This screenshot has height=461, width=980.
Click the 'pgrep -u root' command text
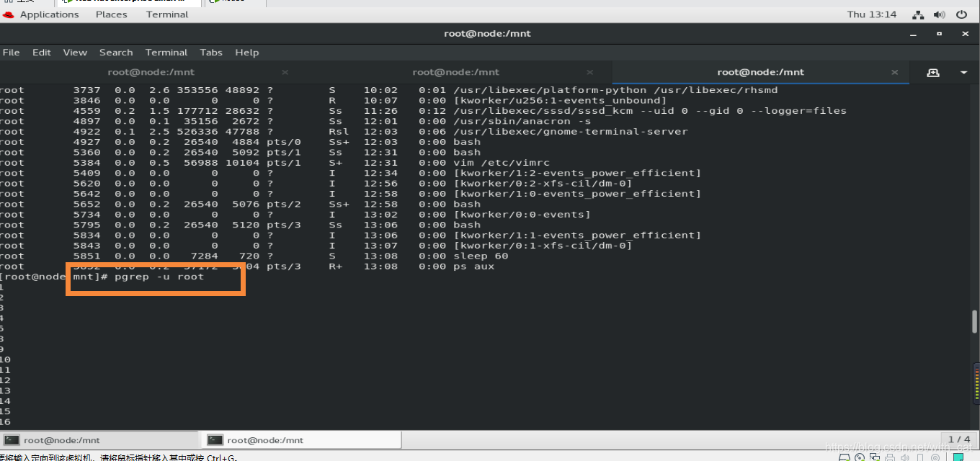[x=159, y=277]
